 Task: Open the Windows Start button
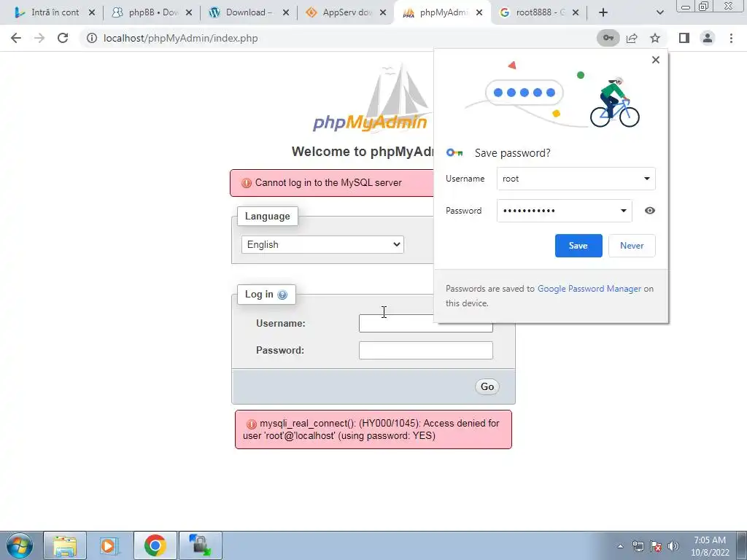coord(19,545)
